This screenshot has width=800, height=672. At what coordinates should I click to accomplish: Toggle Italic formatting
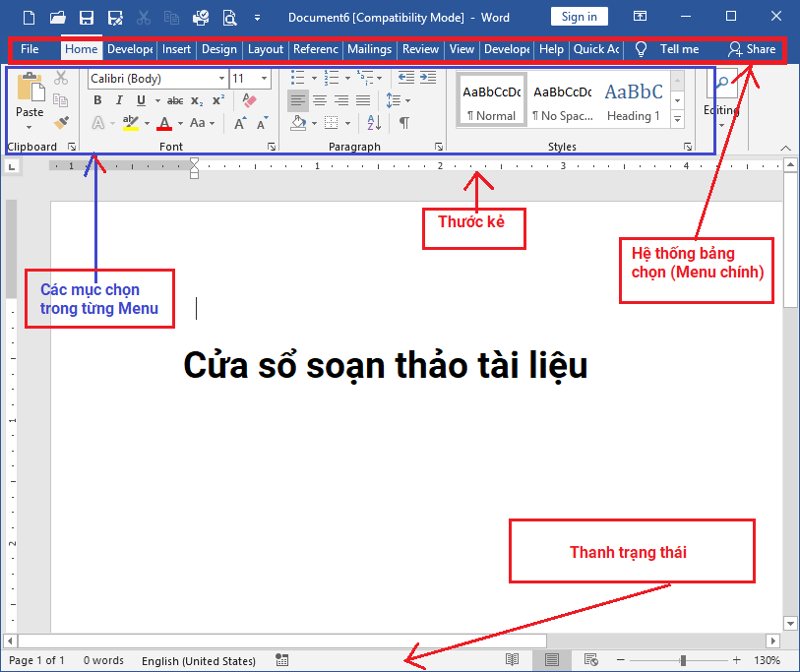[119, 100]
